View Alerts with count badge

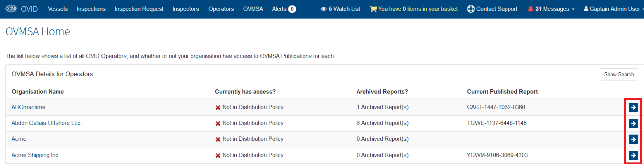[x=284, y=9]
